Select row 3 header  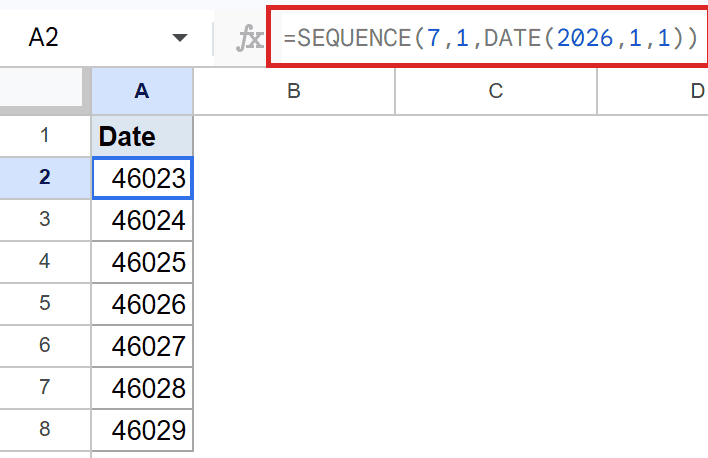click(x=45, y=220)
